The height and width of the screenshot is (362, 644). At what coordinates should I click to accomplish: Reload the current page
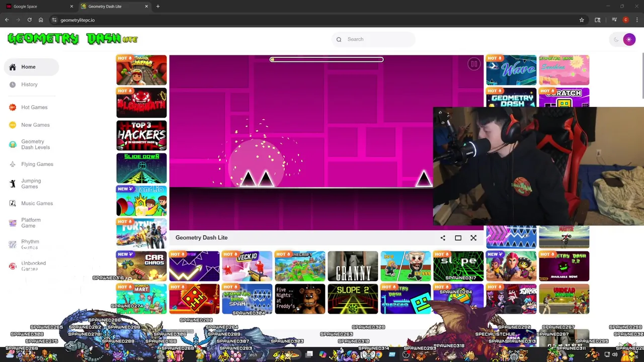30,20
